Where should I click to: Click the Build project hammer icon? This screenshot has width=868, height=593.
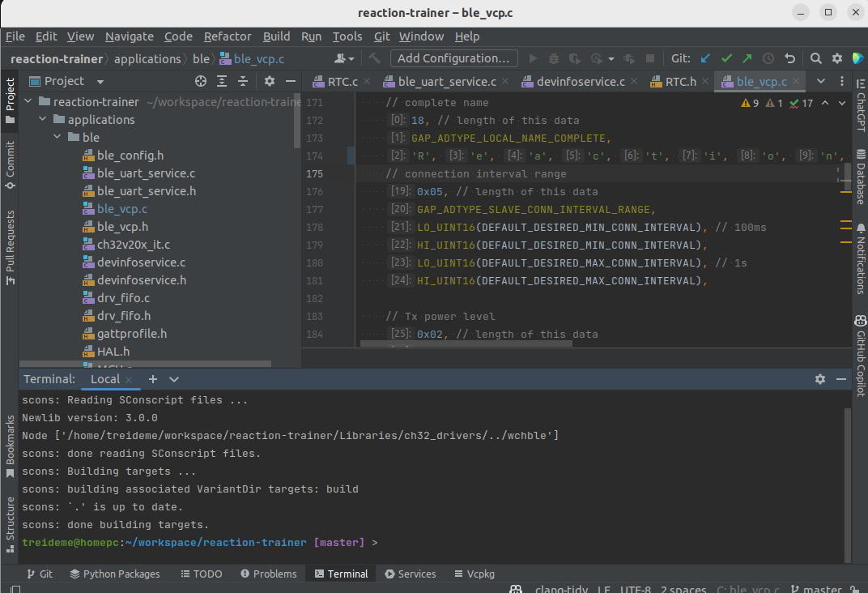(x=374, y=58)
